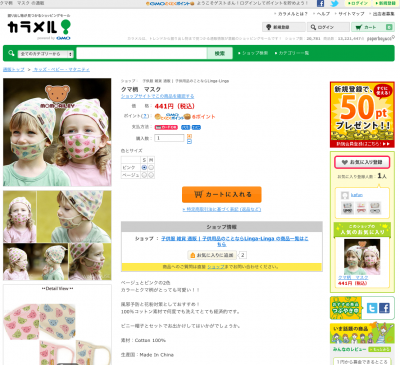
Task: Click the Facebook icon in the つぶやき中 banner
Action: coord(384,308)
